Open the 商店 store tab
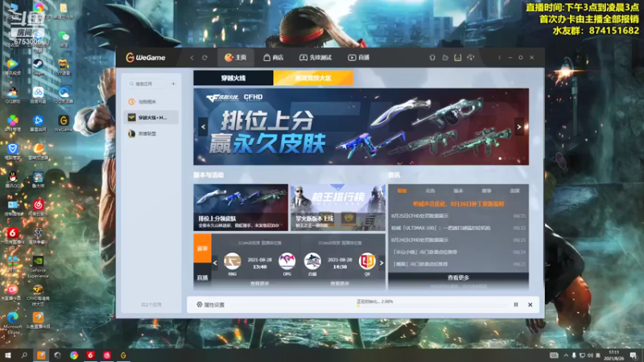The height and width of the screenshot is (362, 644). point(274,58)
